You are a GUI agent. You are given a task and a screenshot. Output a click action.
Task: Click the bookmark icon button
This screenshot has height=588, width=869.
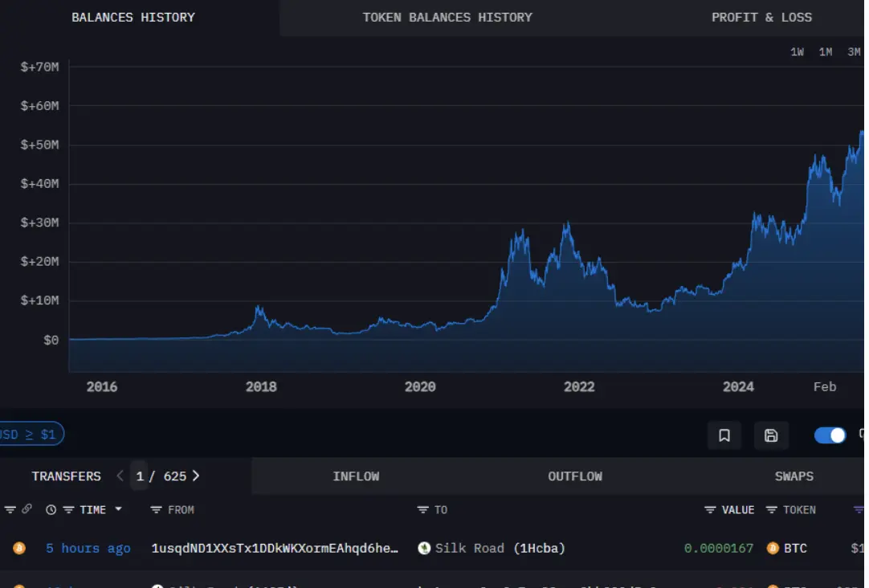[724, 435]
